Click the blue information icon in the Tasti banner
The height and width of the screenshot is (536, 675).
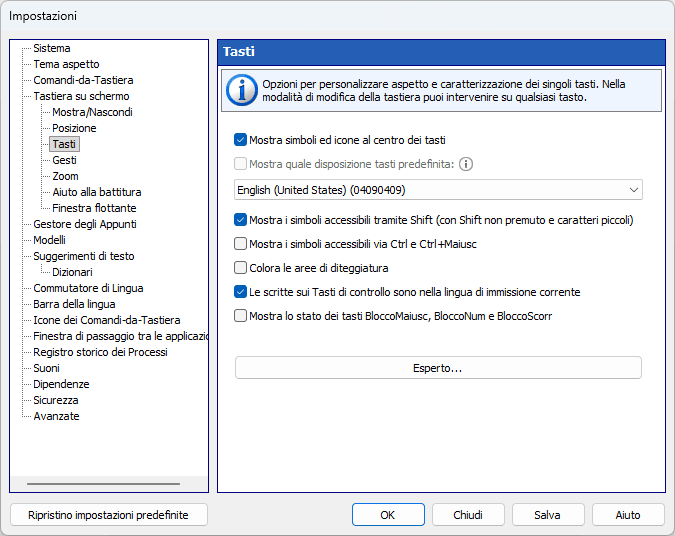242,90
